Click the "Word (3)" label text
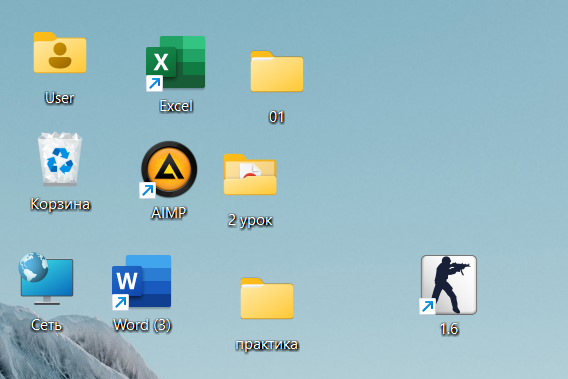The image size is (568, 379). tap(142, 325)
